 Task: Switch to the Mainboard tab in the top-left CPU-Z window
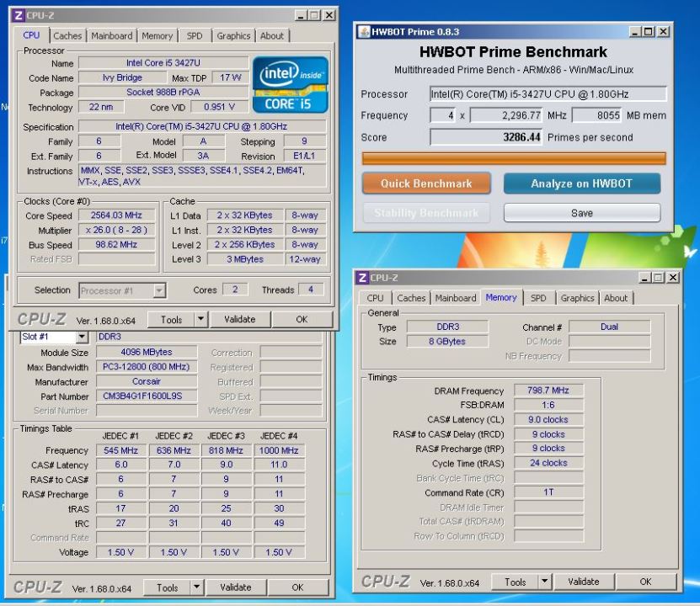[111, 35]
